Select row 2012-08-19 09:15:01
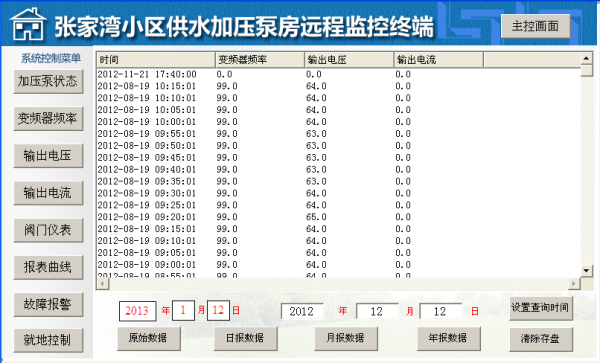This screenshot has height=363, width=600. coord(338,228)
